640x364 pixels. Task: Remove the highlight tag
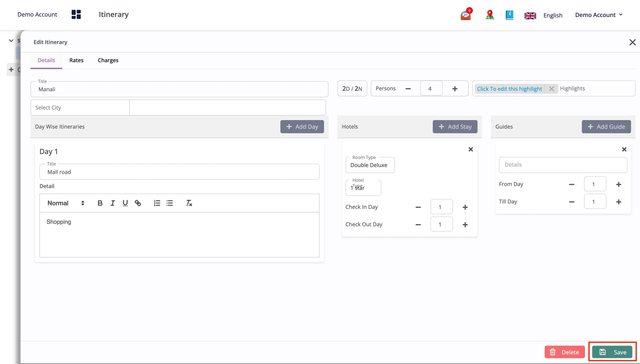(x=551, y=89)
